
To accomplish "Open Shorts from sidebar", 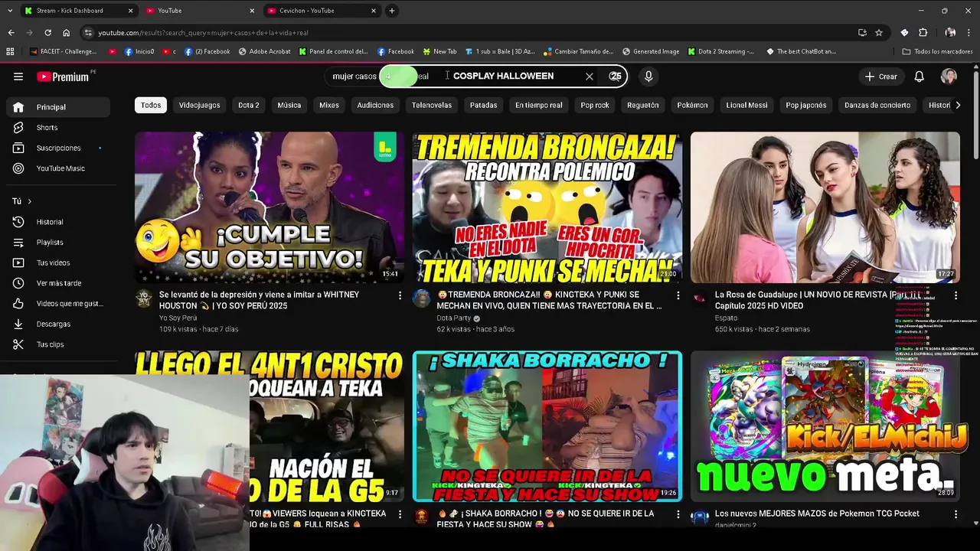I will (x=58, y=128).
